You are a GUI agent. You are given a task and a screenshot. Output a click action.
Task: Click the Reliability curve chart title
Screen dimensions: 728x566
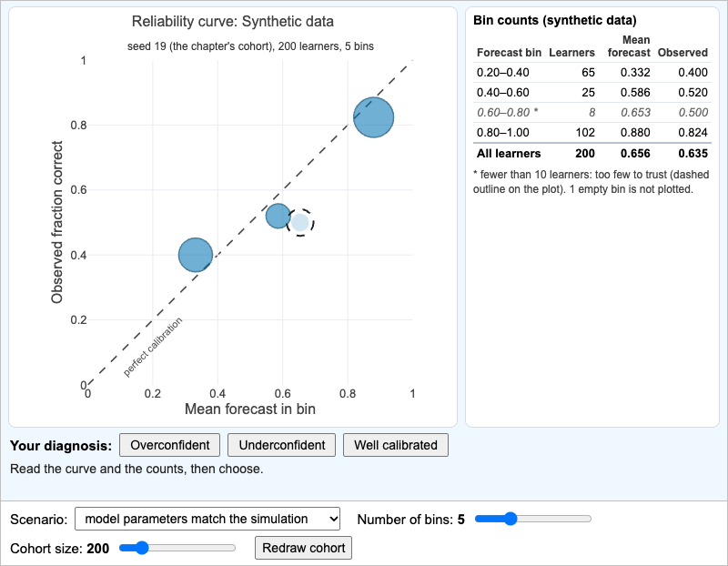pos(233,21)
